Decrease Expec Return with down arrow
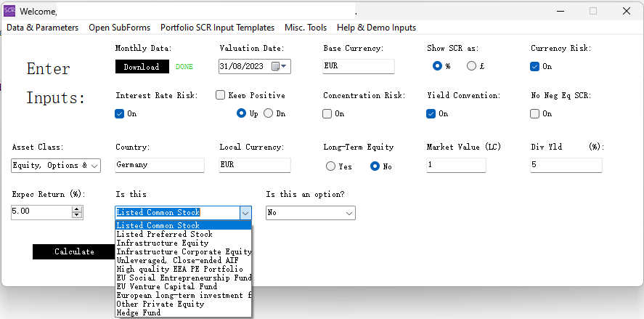This screenshot has width=644, height=319. [77, 216]
